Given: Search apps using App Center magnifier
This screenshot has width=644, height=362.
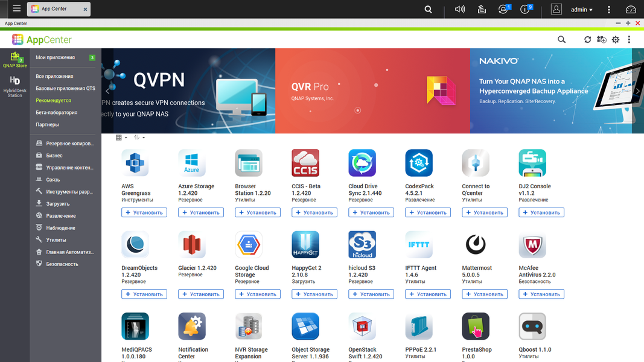Looking at the screenshot, I should (561, 39).
